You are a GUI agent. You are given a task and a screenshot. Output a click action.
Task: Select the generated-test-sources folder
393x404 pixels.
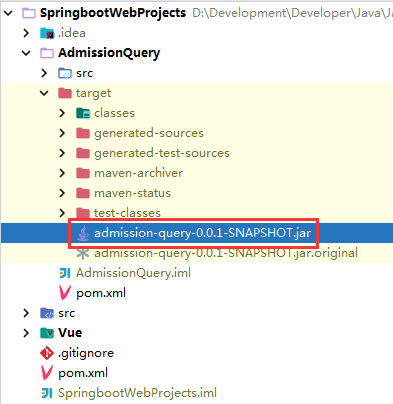pos(162,153)
